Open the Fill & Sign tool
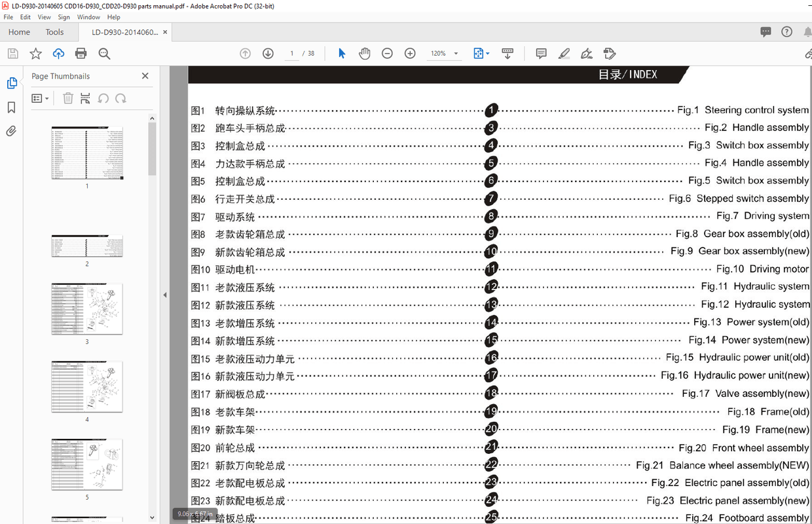The width and height of the screenshot is (812, 524). point(586,53)
